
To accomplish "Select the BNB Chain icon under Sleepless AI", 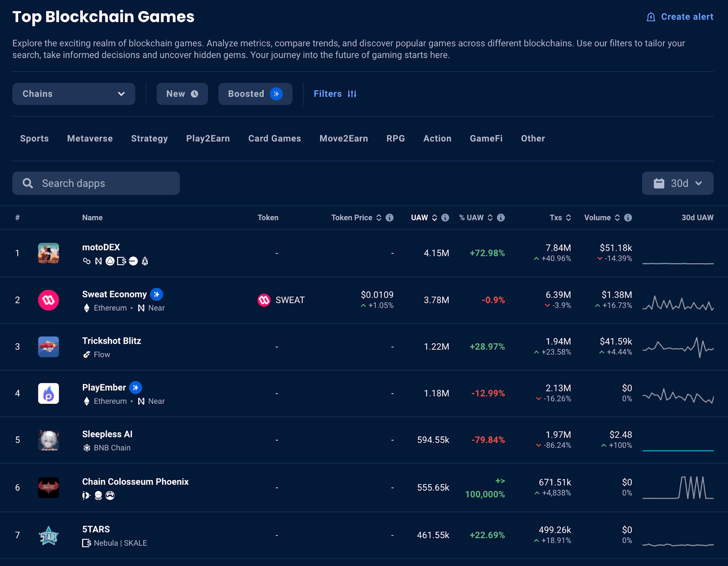I will pyautogui.click(x=86, y=448).
